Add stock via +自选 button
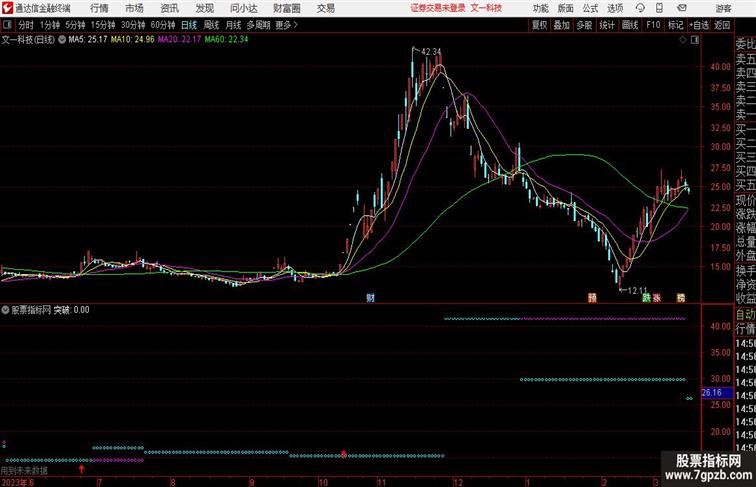The image size is (756, 487). [x=699, y=25]
